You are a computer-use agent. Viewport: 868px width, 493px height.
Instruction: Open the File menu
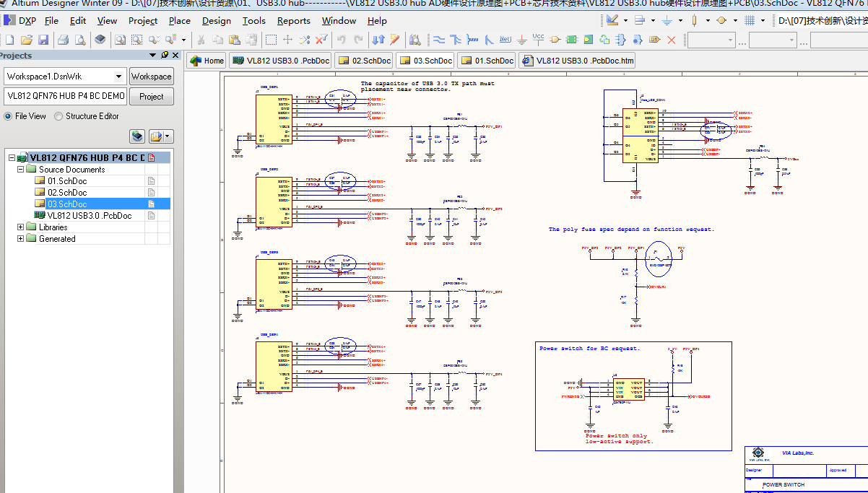click(51, 20)
